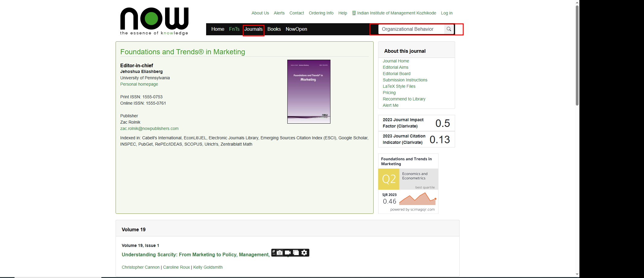This screenshot has width=644, height=278.
Task: Click the now publishers logo
Action: (x=154, y=21)
